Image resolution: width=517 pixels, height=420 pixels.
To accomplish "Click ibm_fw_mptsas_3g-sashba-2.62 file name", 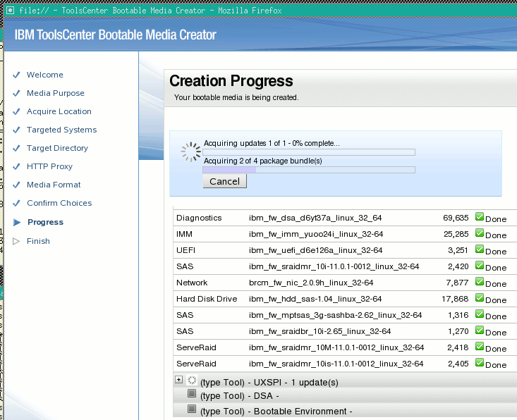I will pos(335,315).
